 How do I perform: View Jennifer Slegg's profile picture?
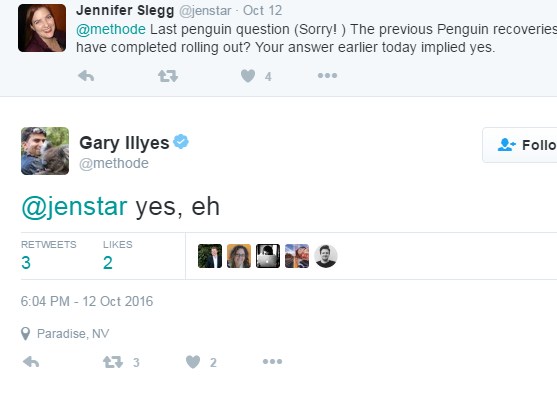tap(42, 28)
